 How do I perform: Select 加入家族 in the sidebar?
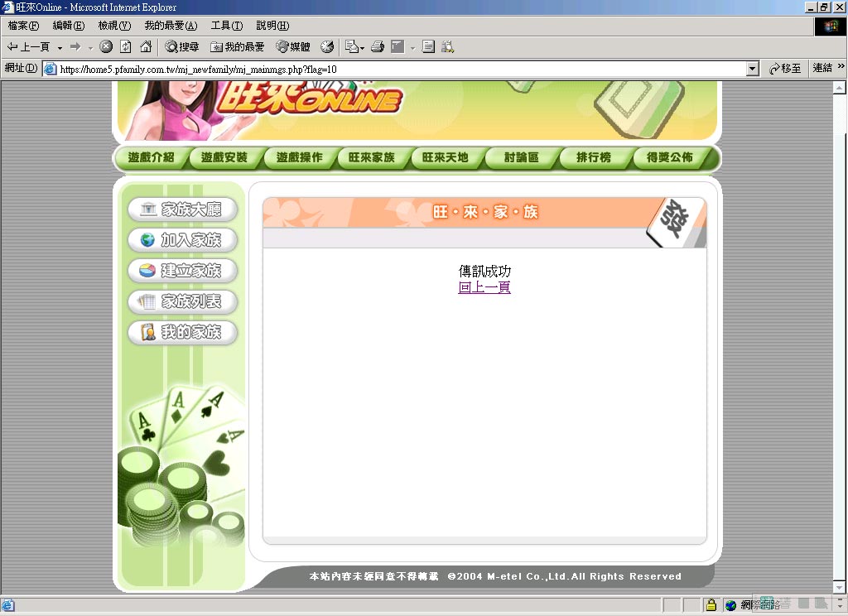pos(182,240)
